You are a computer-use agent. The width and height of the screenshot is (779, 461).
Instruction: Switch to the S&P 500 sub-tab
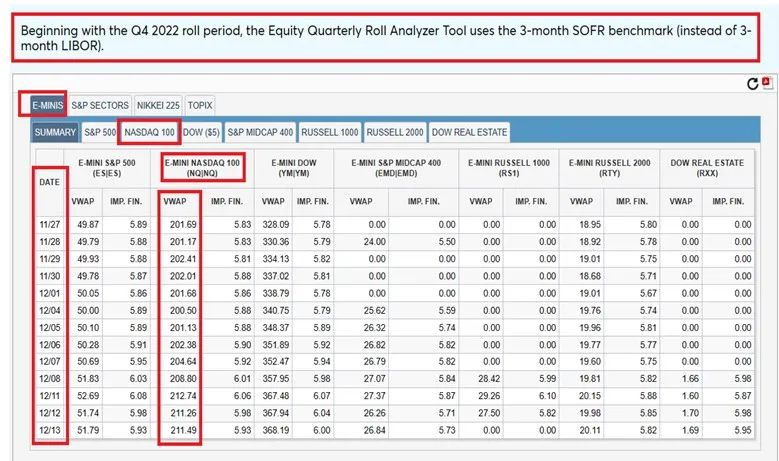tap(100, 131)
